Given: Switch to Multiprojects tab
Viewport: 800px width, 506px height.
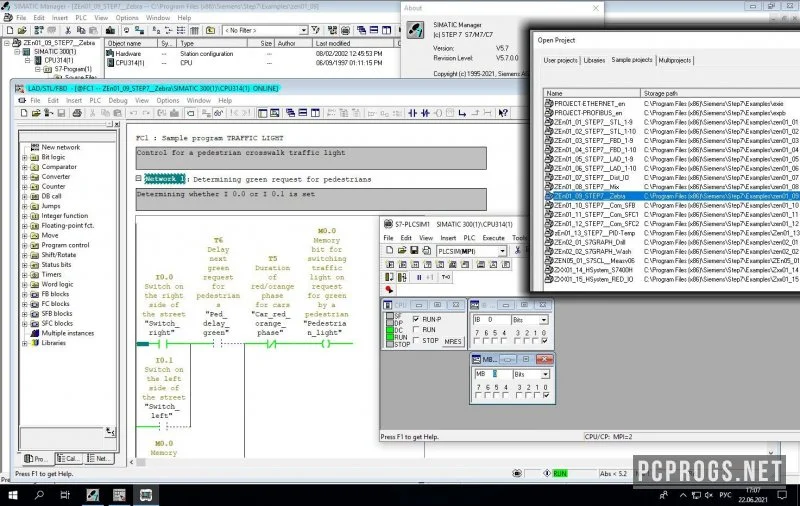Looking at the screenshot, I should pos(674,60).
